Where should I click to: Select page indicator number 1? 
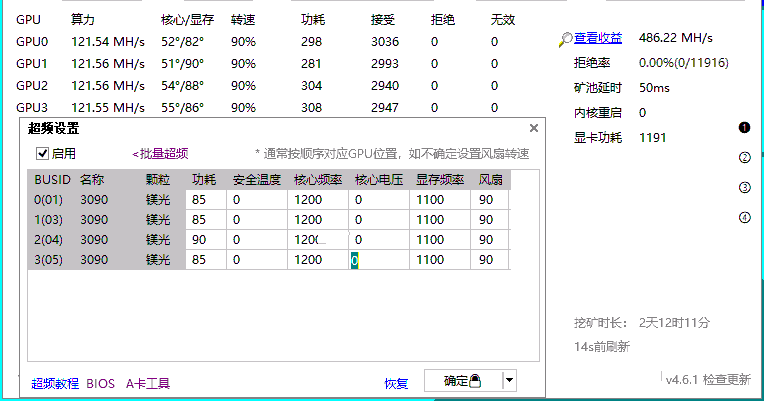[x=744, y=127]
